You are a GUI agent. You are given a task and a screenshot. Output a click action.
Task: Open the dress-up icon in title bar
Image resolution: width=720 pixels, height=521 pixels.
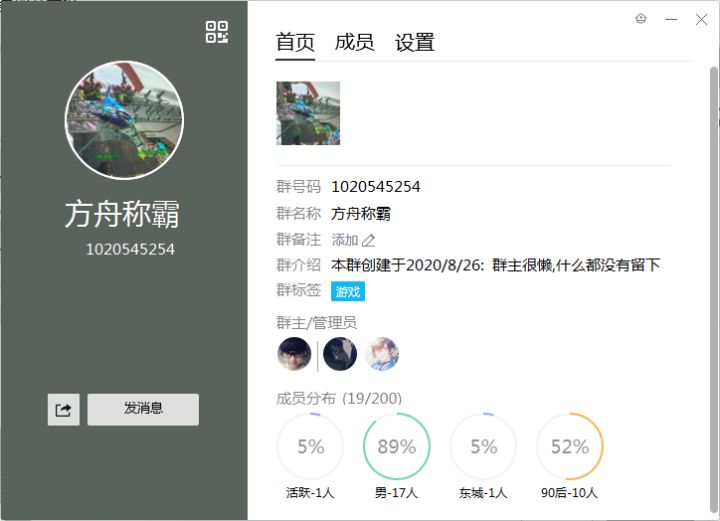pos(641,19)
